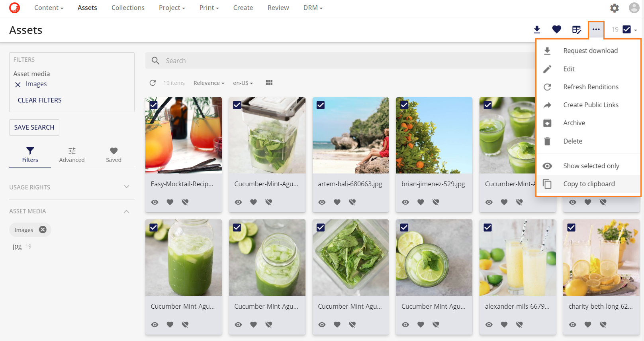Favorite the Easy-Mocktail-Recip asset with the heart
The width and height of the screenshot is (644, 341).
coord(170,202)
